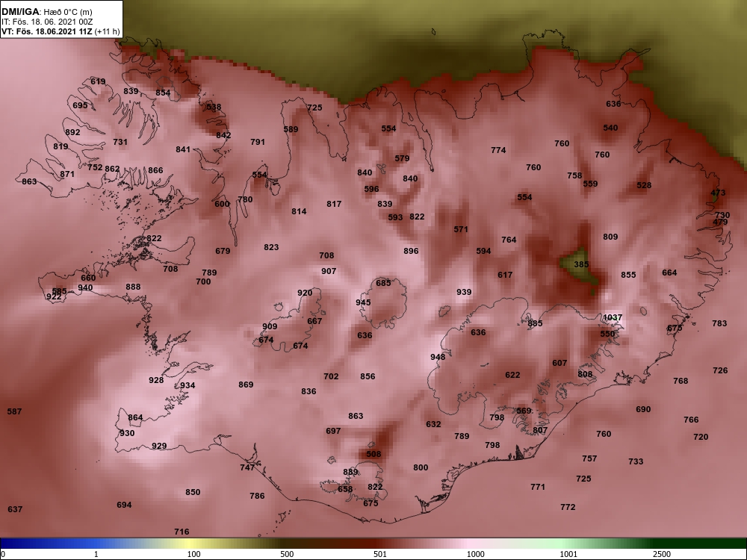Click the 571 map value

pos(461,229)
